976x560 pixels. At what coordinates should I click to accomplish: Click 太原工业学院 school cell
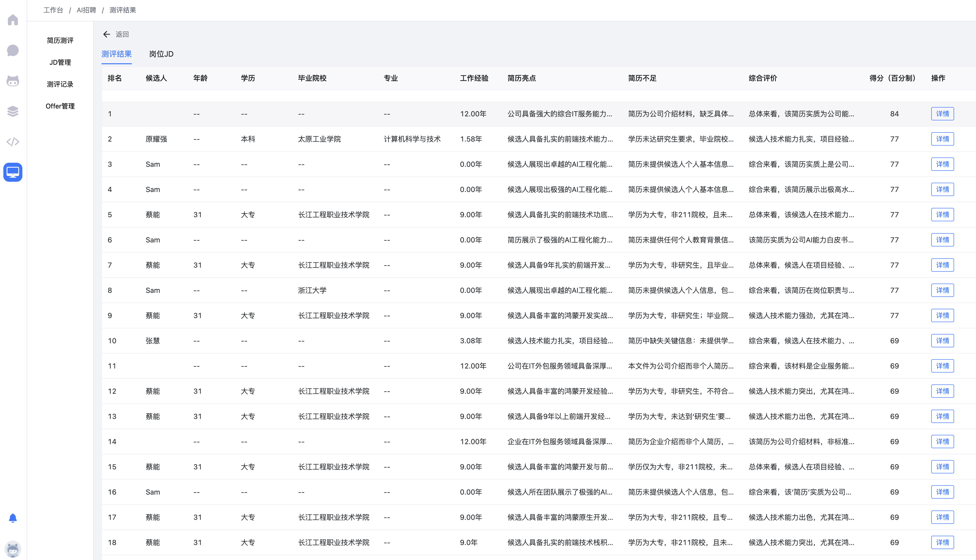click(319, 139)
